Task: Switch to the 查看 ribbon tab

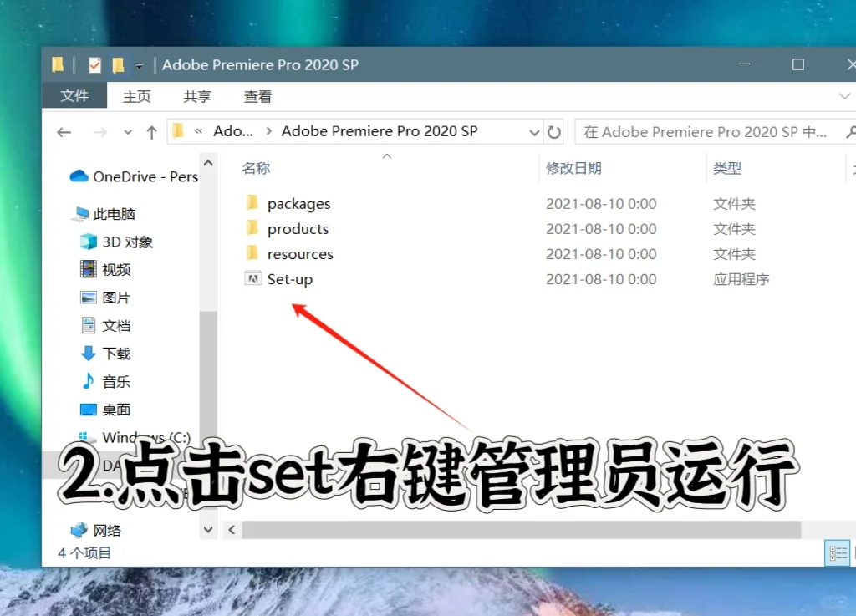Action: coord(257,96)
